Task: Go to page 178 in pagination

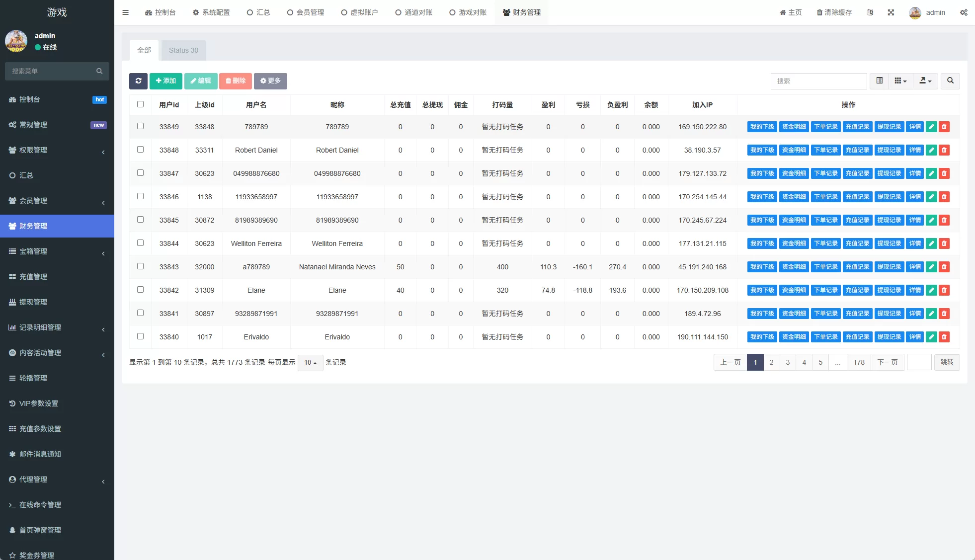Action: click(859, 362)
